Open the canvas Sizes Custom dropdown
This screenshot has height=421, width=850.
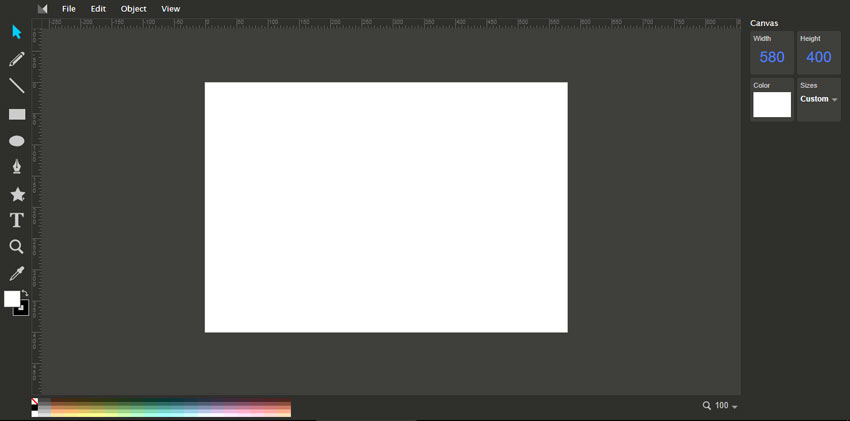point(819,99)
